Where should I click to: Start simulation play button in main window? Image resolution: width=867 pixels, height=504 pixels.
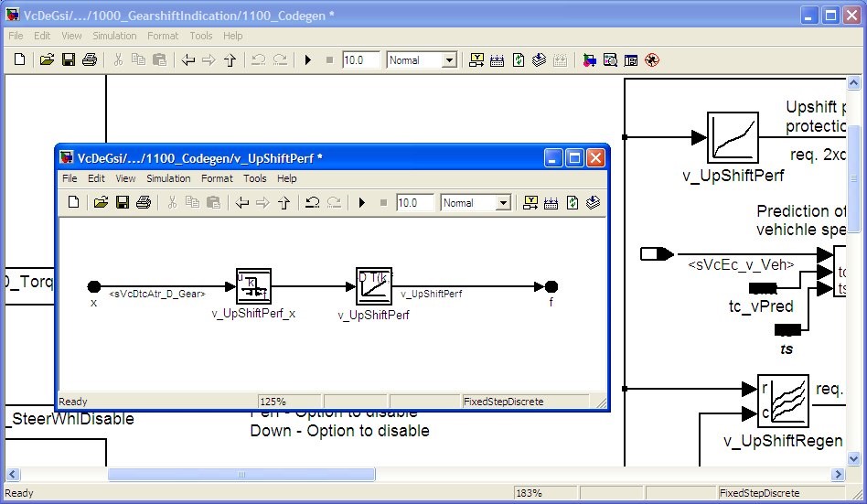pyautogui.click(x=308, y=60)
